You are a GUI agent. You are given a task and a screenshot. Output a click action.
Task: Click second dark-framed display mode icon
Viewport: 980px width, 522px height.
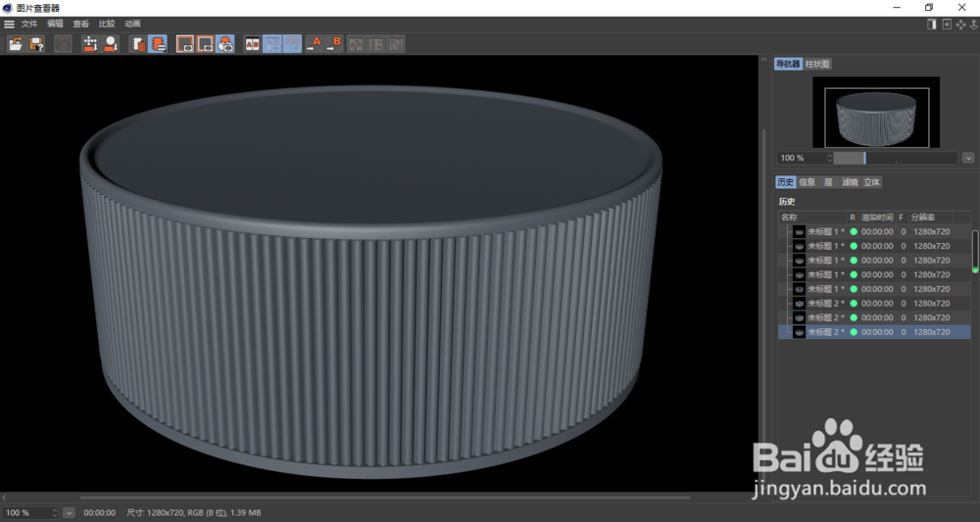(x=205, y=44)
